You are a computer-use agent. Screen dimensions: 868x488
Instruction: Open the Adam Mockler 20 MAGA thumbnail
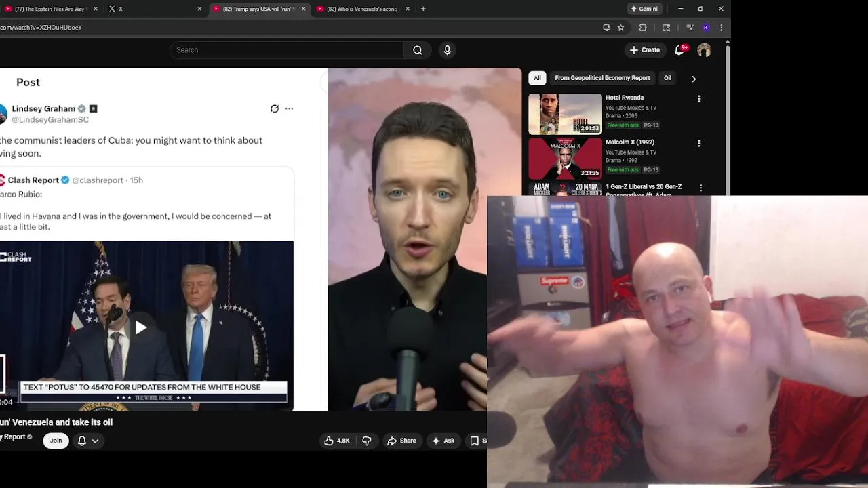pyautogui.click(x=565, y=189)
